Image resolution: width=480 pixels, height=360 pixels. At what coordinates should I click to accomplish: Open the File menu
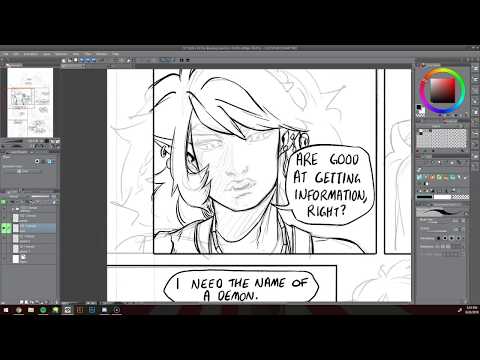pyautogui.click(x=5, y=54)
